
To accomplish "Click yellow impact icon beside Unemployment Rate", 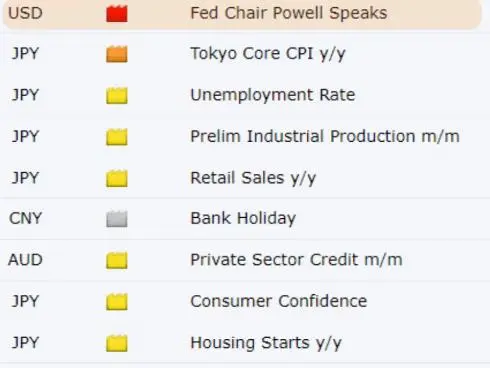I will click(117, 96).
